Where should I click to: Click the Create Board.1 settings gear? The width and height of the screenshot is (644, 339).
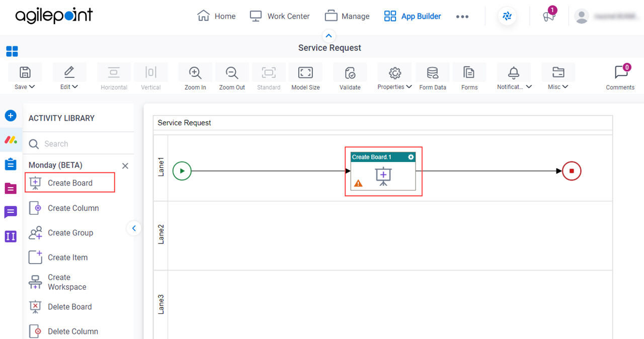[411, 157]
